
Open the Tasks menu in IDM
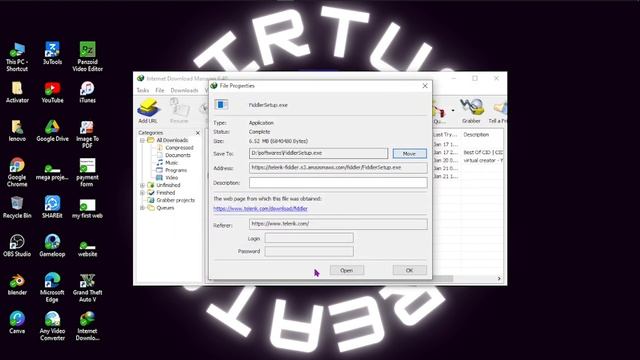pos(142,90)
